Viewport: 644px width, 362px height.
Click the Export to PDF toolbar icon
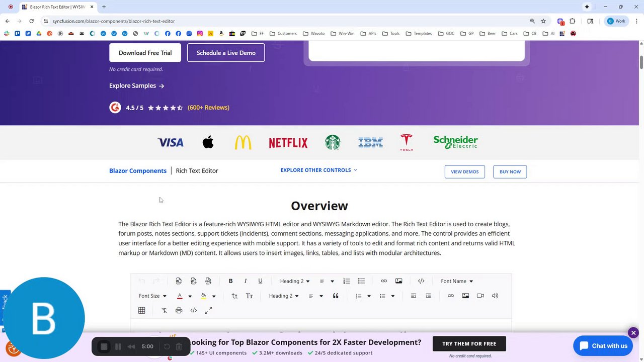coord(208,281)
